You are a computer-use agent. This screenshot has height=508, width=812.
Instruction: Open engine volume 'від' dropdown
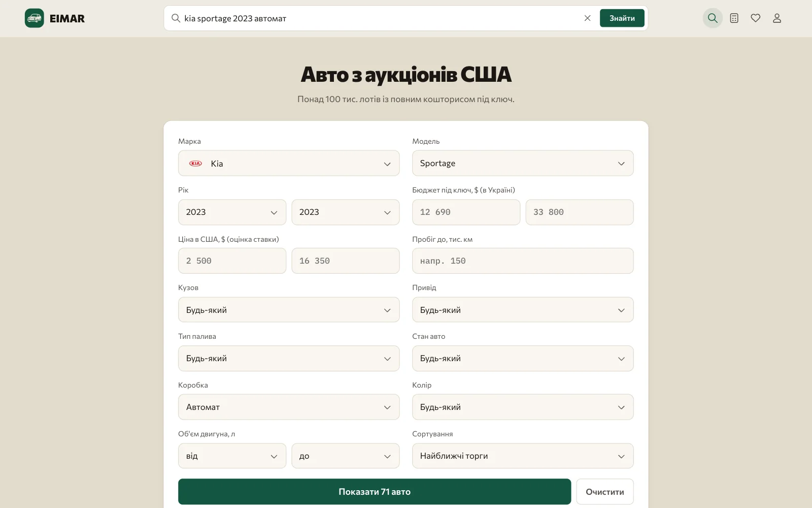pos(232,456)
